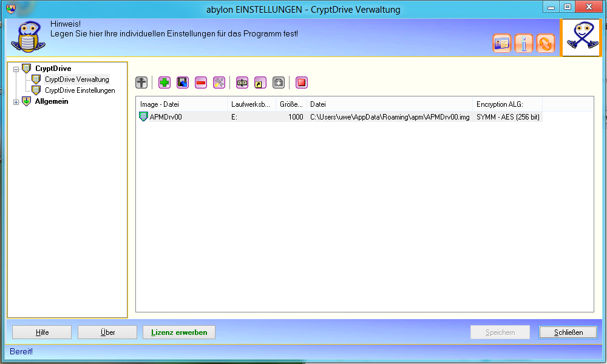Click the orange refresh arrows icon

pyautogui.click(x=546, y=43)
